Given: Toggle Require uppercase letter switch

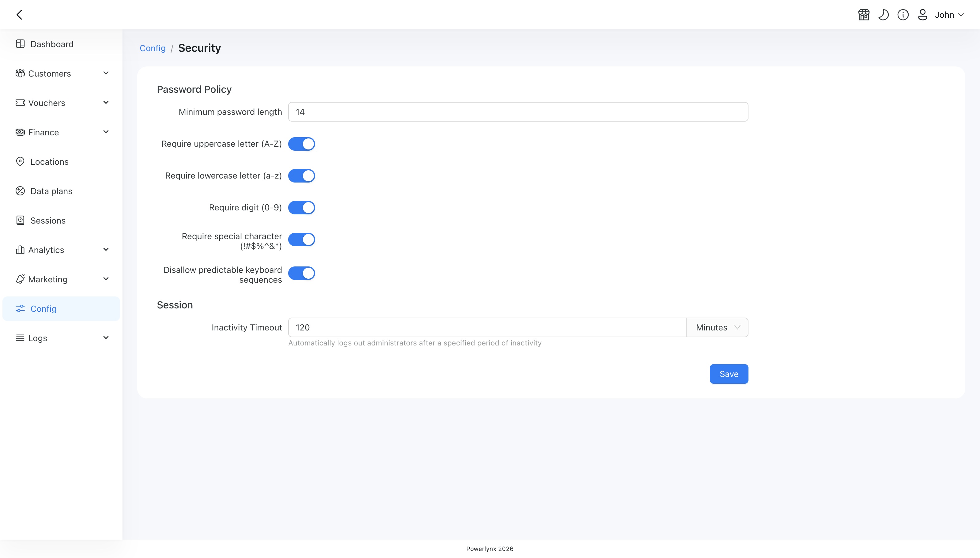Looking at the screenshot, I should pyautogui.click(x=302, y=144).
